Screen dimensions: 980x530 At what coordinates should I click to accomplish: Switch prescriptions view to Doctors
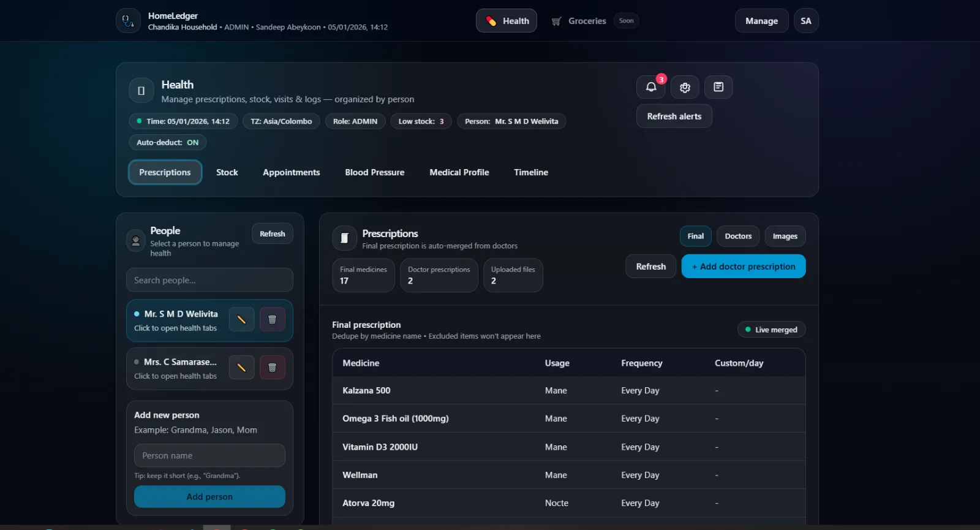pos(738,236)
